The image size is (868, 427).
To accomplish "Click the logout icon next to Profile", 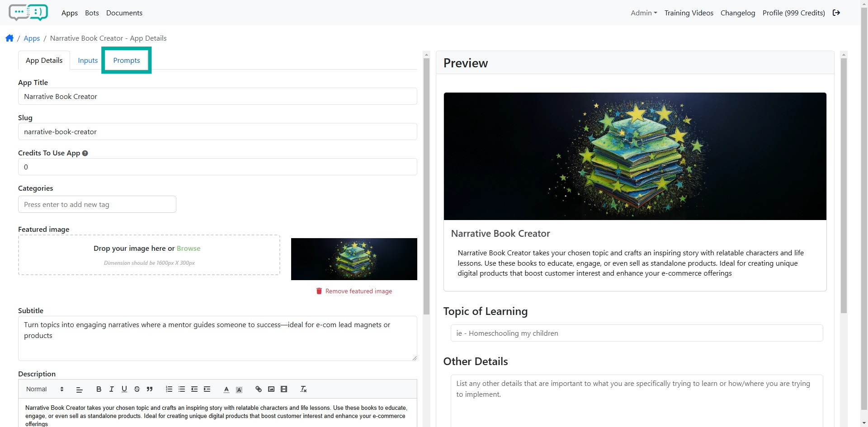I will [x=836, y=13].
